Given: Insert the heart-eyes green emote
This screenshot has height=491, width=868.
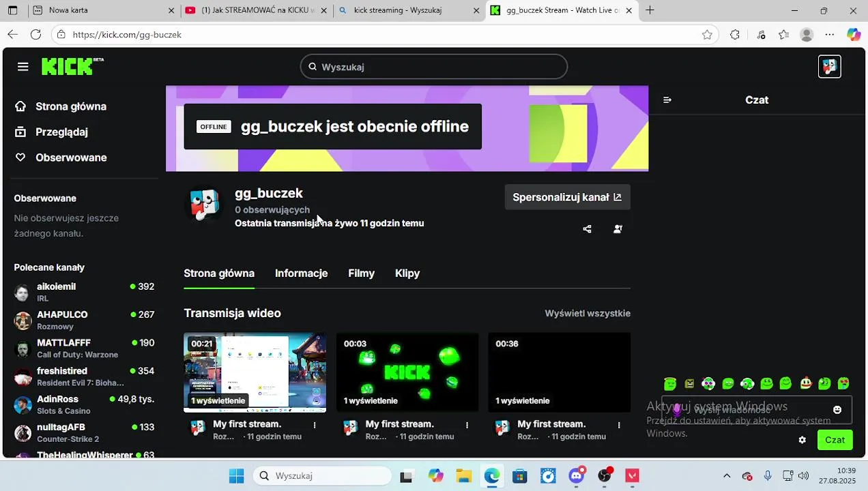Looking at the screenshot, I should [843, 383].
